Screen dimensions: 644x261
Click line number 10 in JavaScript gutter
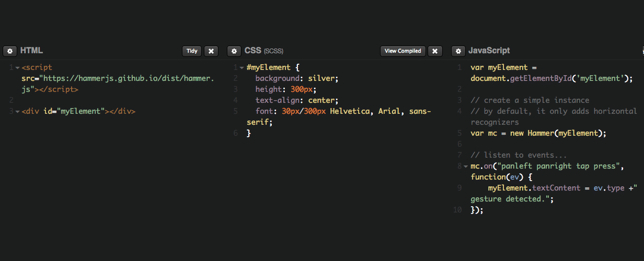pos(458,210)
